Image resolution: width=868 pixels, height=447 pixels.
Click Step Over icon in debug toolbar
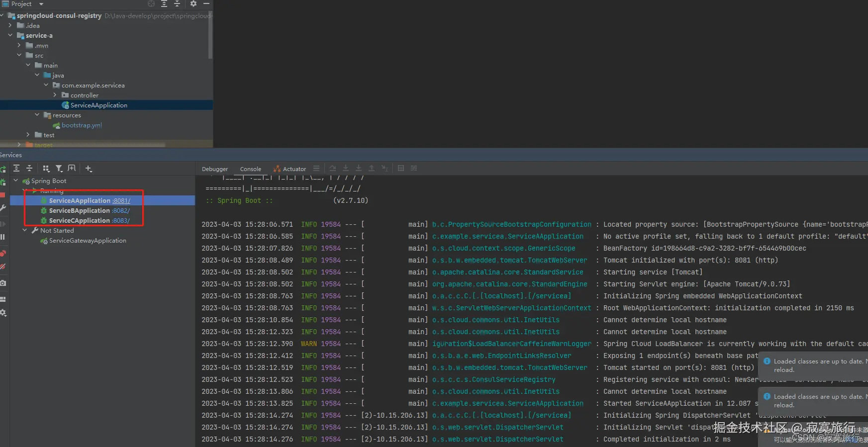pyautogui.click(x=333, y=169)
